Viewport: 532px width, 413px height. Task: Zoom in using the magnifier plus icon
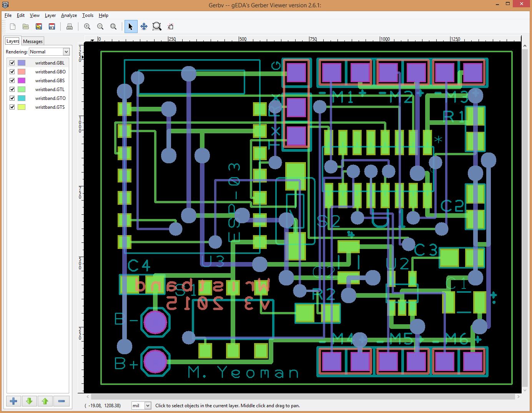tap(87, 27)
